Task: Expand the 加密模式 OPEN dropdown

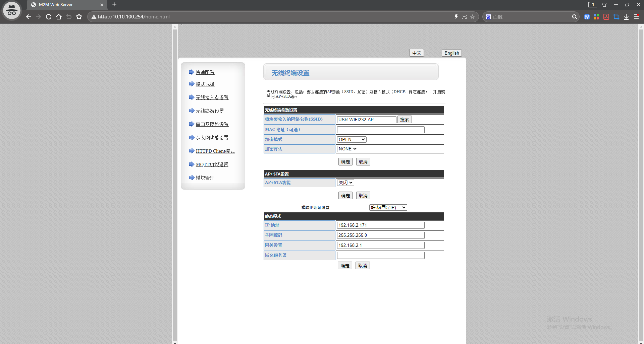Action: (352, 139)
